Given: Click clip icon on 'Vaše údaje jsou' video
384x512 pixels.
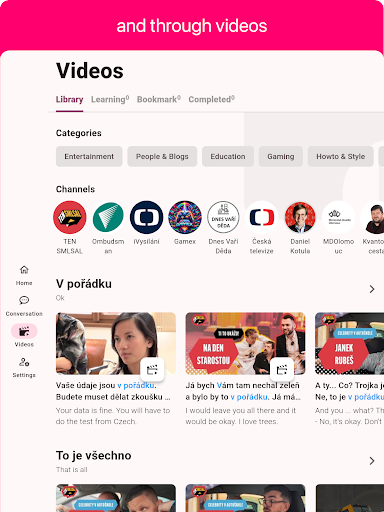Looking at the screenshot, I should coord(152,369).
